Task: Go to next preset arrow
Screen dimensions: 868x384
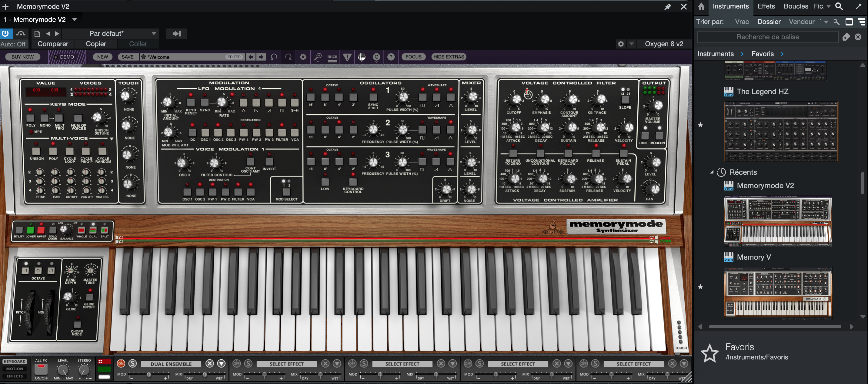Action: (x=261, y=57)
